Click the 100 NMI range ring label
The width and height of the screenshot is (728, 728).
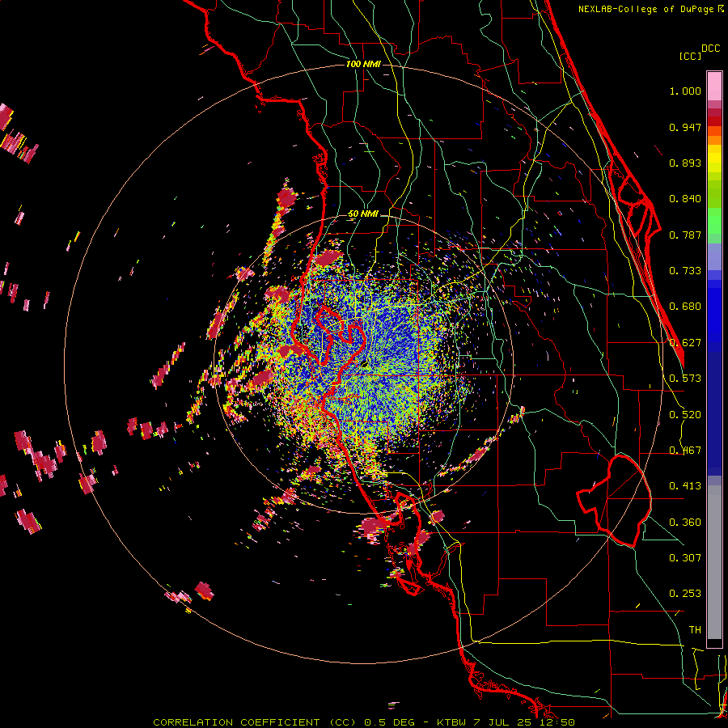tap(363, 64)
